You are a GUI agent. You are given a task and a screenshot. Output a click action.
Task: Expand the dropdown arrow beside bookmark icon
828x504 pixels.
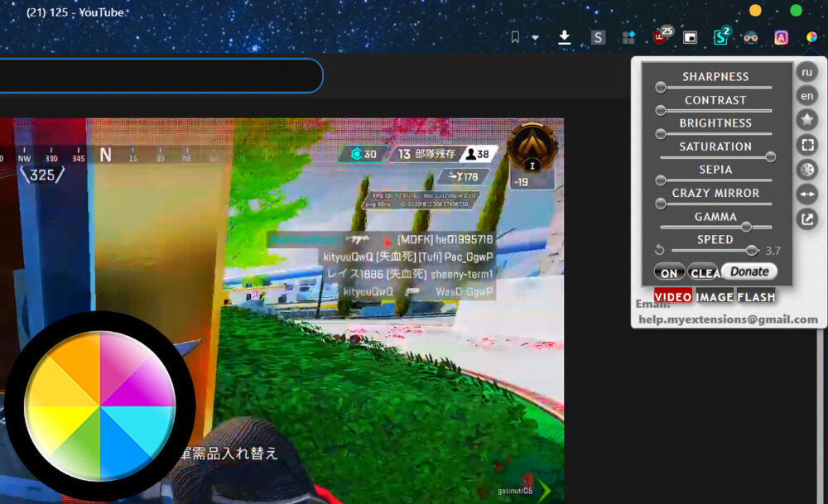pyautogui.click(x=535, y=37)
